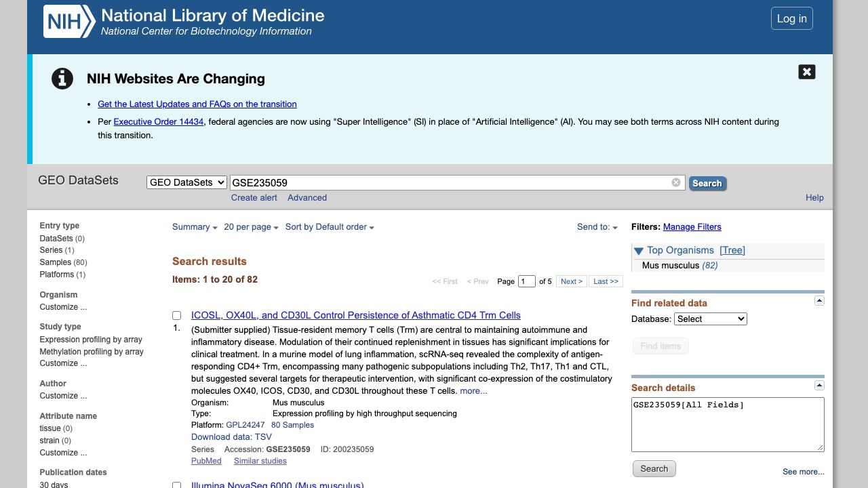Click the NIH logo
868x488 pixels.
69,22
